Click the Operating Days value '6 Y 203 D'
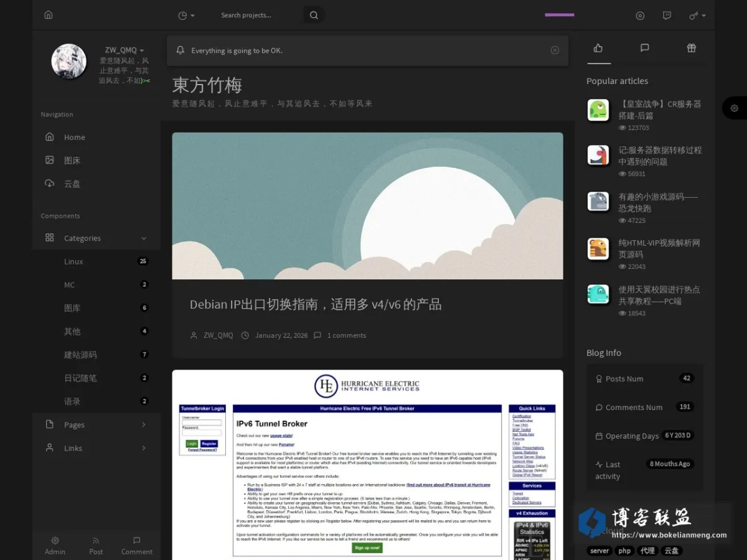 click(678, 435)
